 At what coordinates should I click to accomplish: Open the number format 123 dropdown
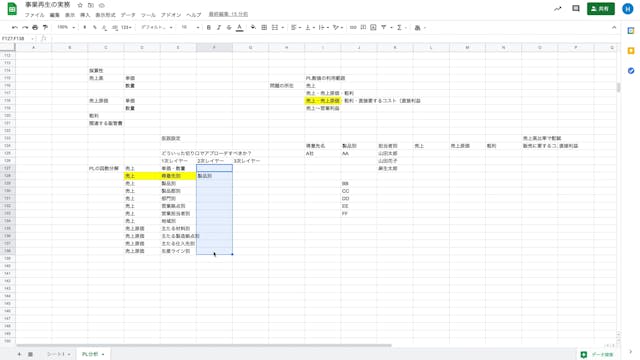127,27
